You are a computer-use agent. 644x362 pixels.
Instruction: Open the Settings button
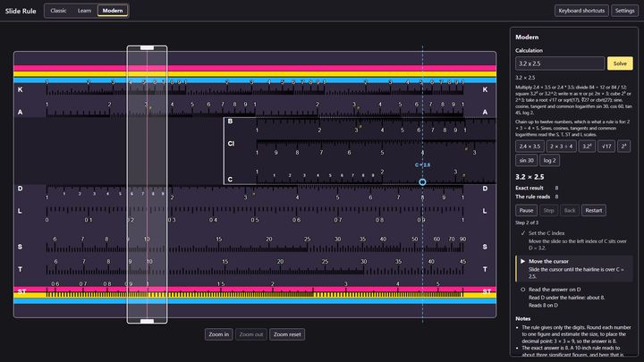[x=624, y=11]
